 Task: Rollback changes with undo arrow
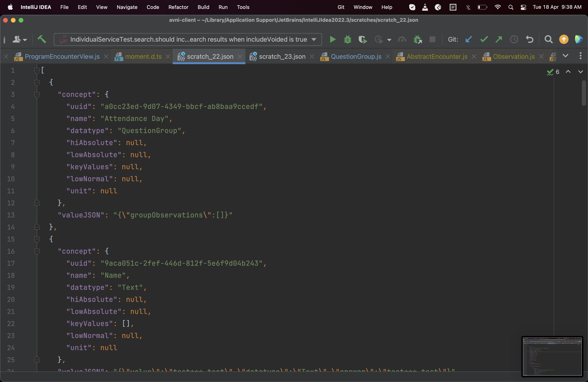(529, 39)
